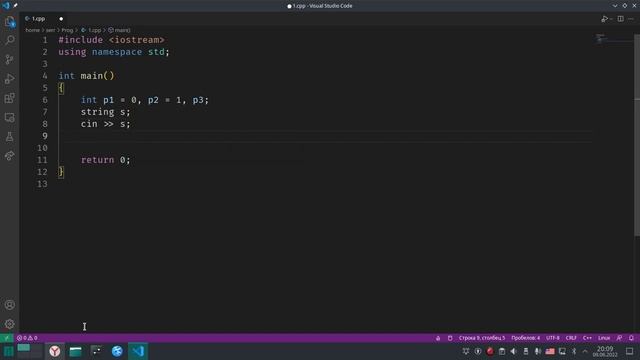
Task: Open the Testing flask view
Action: [9, 137]
